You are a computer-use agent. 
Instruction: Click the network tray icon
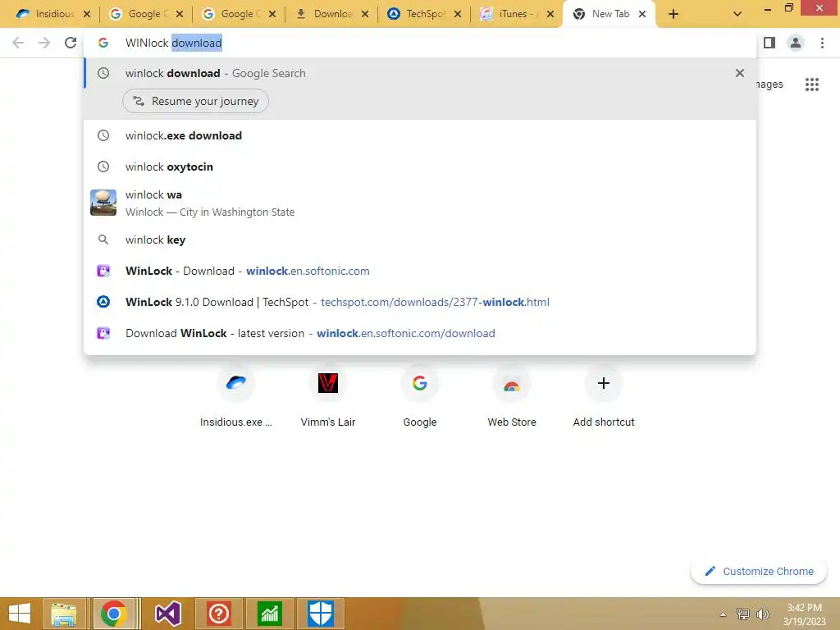(x=743, y=614)
